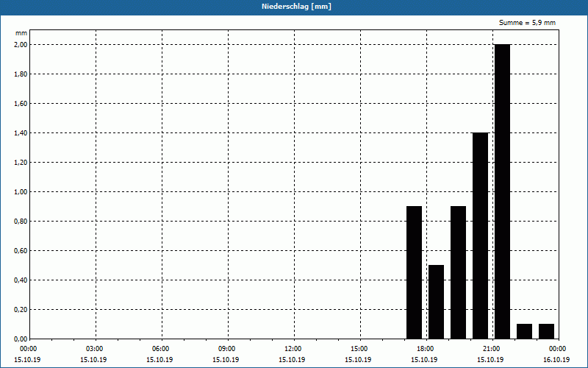Select the 'Summe = 5,9 mm' total label
Image resolution: width=588 pixels, height=368 pixels.
click(527, 23)
